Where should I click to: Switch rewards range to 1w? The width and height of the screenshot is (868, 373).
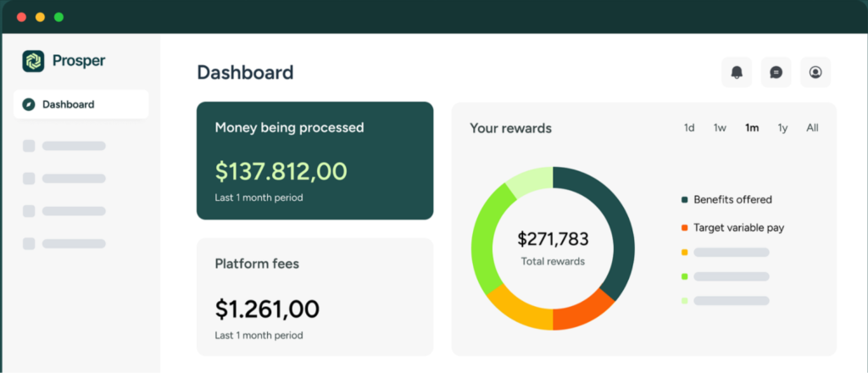pyautogui.click(x=720, y=128)
